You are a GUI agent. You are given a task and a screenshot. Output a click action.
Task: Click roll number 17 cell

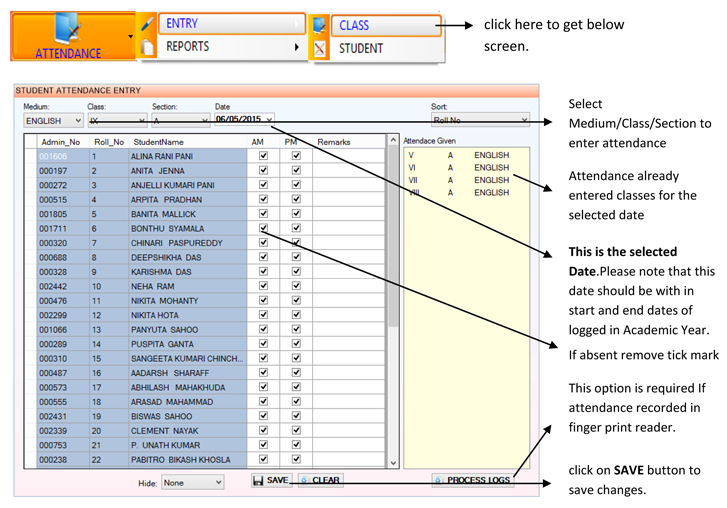coord(109,387)
